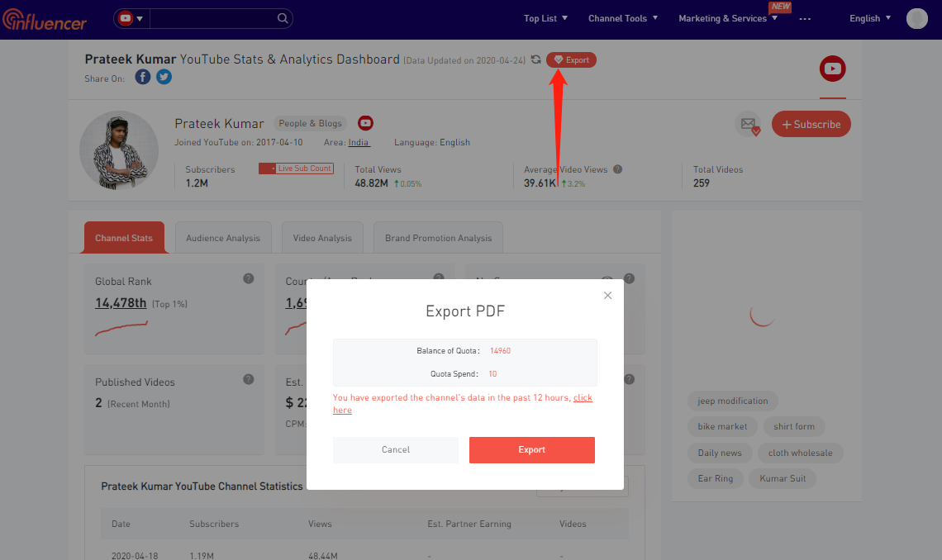The image size is (942, 560).
Task: Click the Views column header
Action: pyautogui.click(x=320, y=524)
